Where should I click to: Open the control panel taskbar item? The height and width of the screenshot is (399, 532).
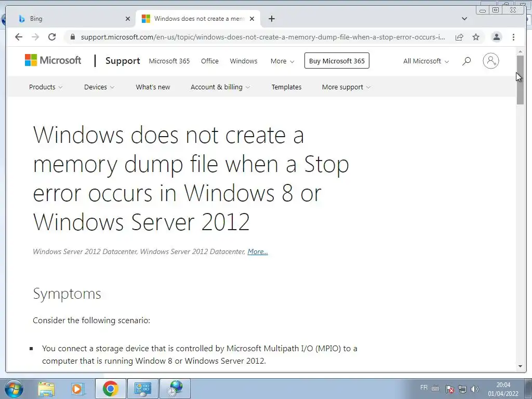(142, 389)
